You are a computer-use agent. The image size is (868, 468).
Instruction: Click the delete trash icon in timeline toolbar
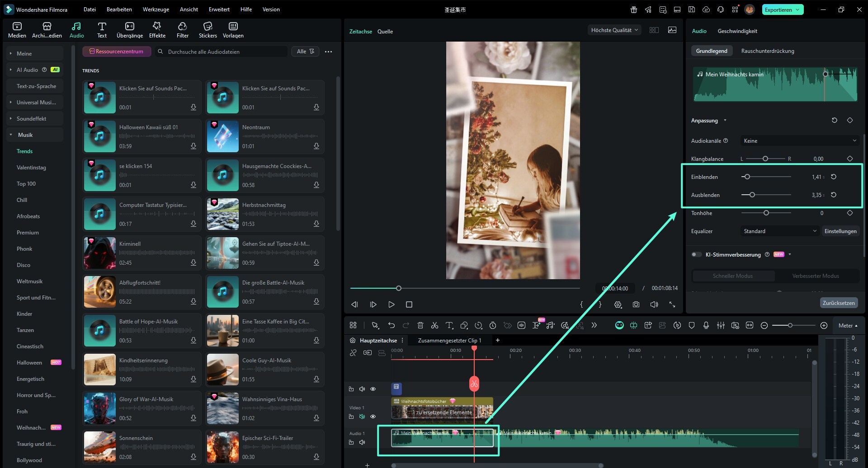pos(420,325)
